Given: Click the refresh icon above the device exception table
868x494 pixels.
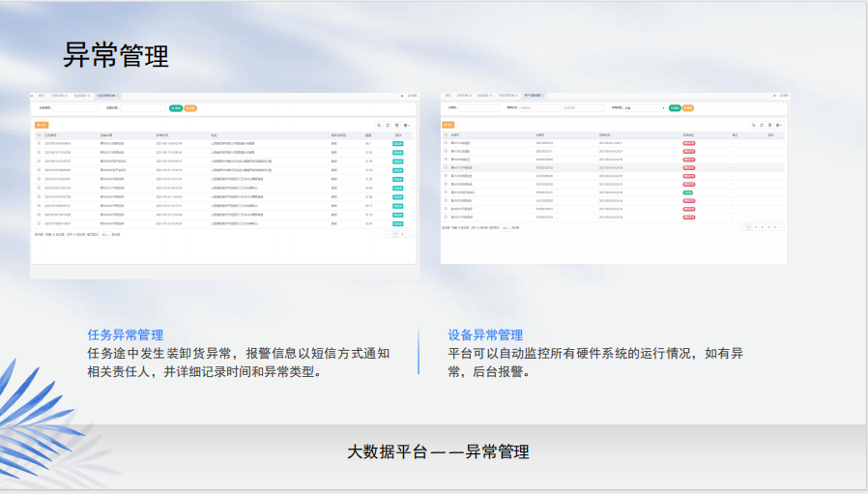Looking at the screenshot, I should 761,125.
